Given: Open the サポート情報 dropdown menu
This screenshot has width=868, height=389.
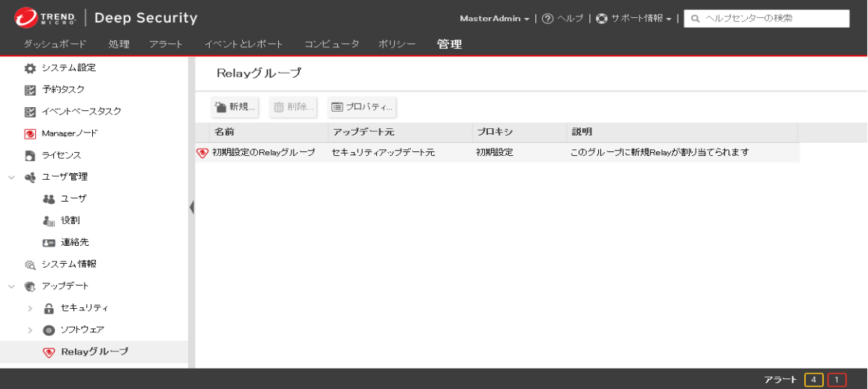Looking at the screenshot, I should pos(637,18).
